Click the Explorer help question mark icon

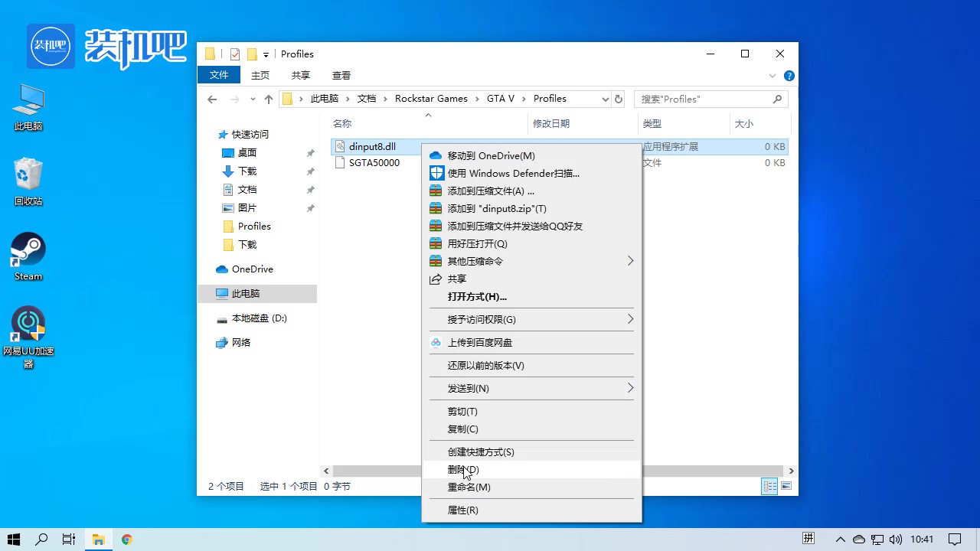(x=789, y=76)
